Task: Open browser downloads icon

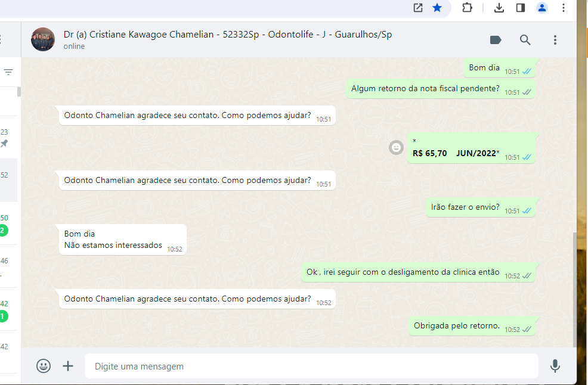Action: [499, 8]
